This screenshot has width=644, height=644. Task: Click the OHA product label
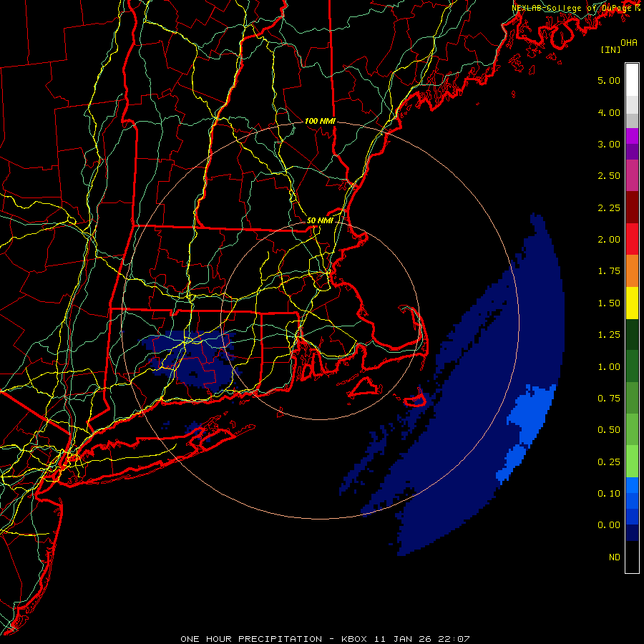tap(629, 42)
